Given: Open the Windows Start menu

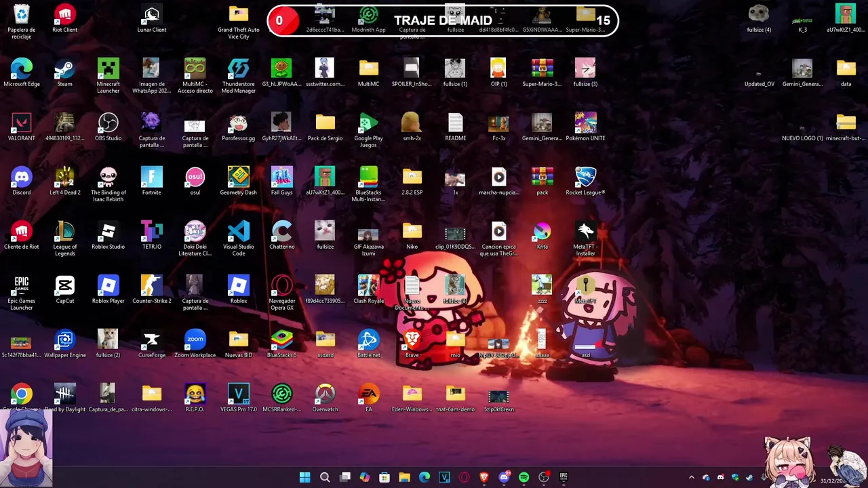Looking at the screenshot, I should [x=305, y=477].
